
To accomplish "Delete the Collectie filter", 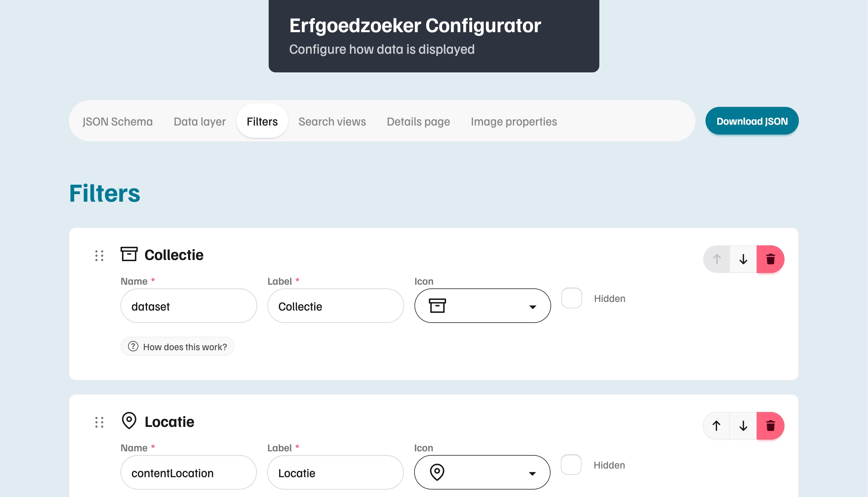I will pyautogui.click(x=770, y=259).
